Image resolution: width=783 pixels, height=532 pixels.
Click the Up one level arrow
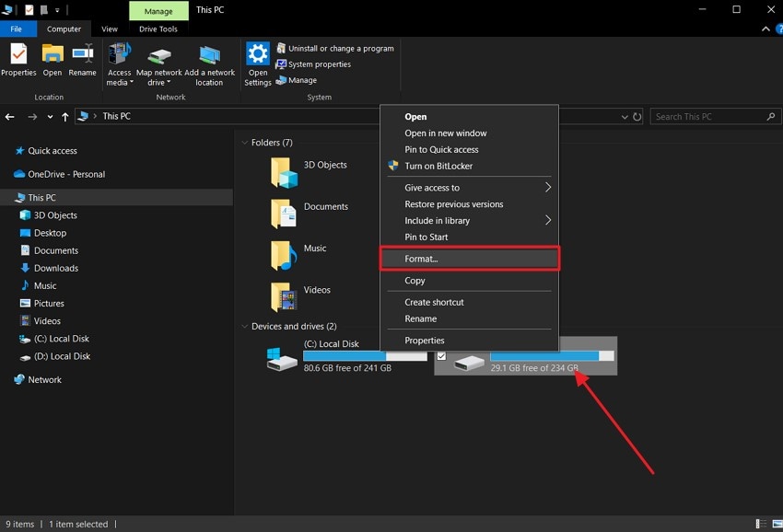point(64,116)
